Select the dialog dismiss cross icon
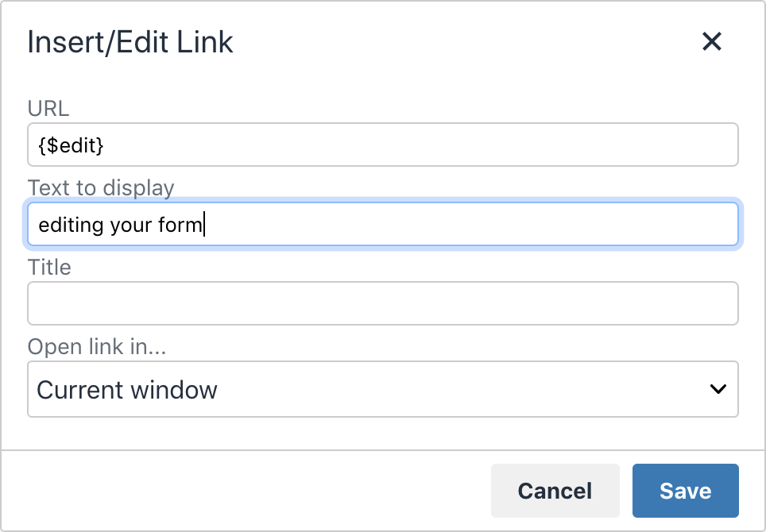The width and height of the screenshot is (766, 532). coord(712,42)
